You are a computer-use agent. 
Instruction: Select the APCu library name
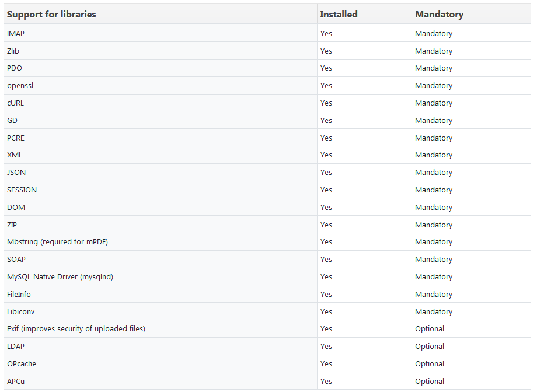[15, 381]
